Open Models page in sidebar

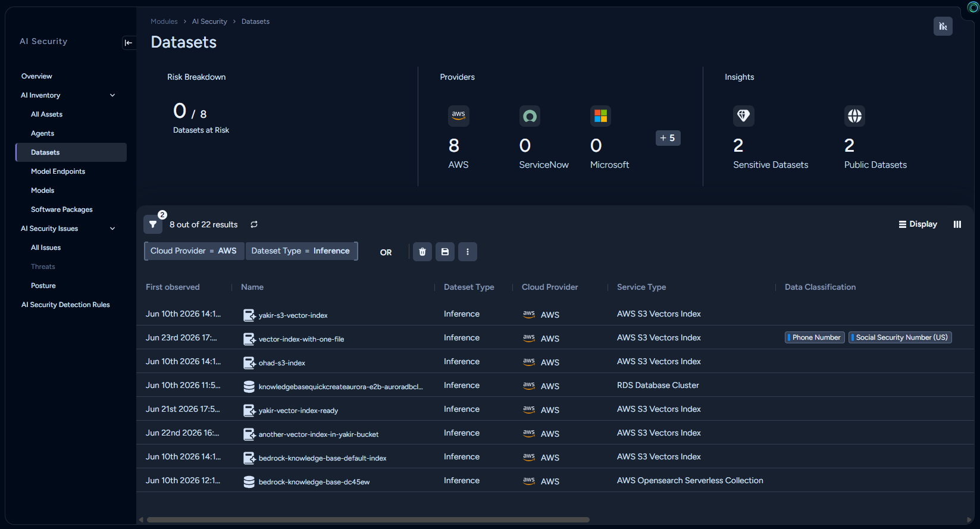pyautogui.click(x=42, y=190)
